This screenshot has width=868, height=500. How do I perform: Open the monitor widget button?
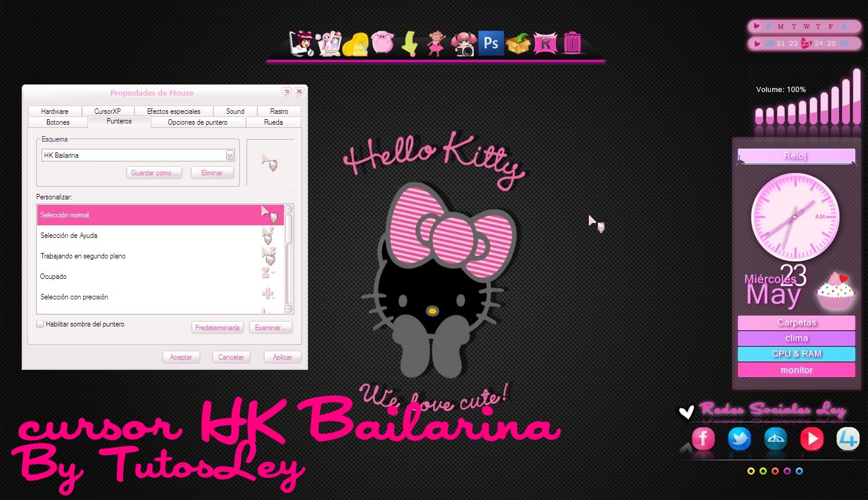[x=796, y=370]
